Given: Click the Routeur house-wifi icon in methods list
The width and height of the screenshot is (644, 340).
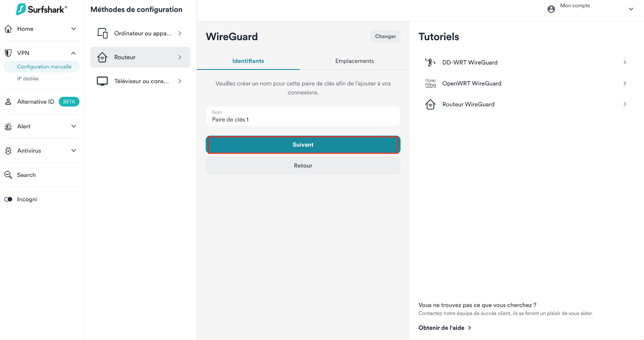Looking at the screenshot, I should (102, 57).
